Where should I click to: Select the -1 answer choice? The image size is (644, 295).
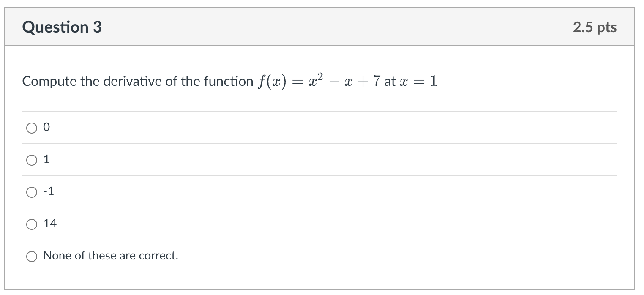tap(31, 192)
